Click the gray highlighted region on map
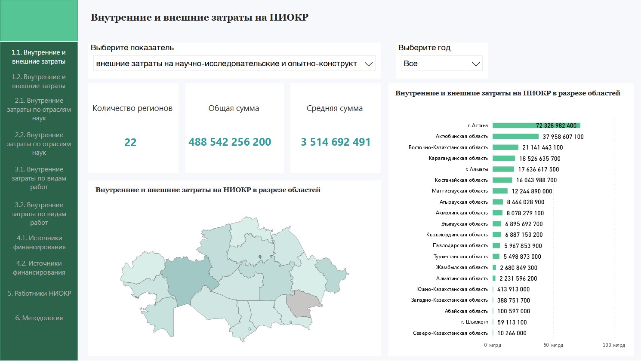Screen dimensions: 641x364 [303, 303]
